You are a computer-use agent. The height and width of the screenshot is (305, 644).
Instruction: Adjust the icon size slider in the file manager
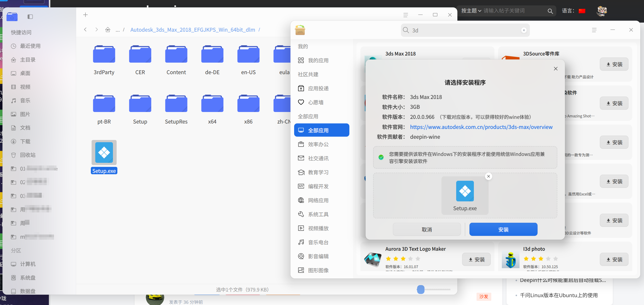coord(421,290)
